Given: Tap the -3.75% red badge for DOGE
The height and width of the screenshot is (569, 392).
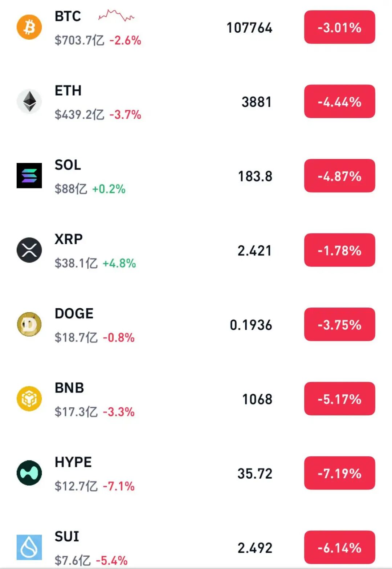Looking at the screenshot, I should [x=339, y=324].
